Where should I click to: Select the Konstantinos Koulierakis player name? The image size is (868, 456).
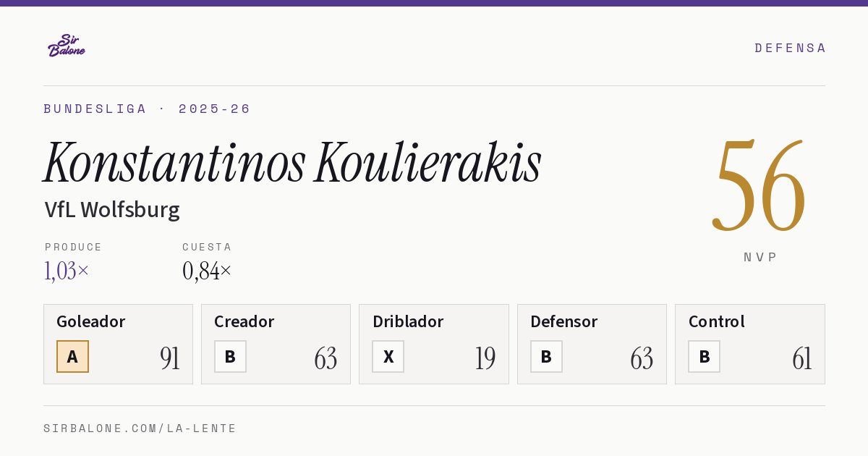click(x=292, y=162)
